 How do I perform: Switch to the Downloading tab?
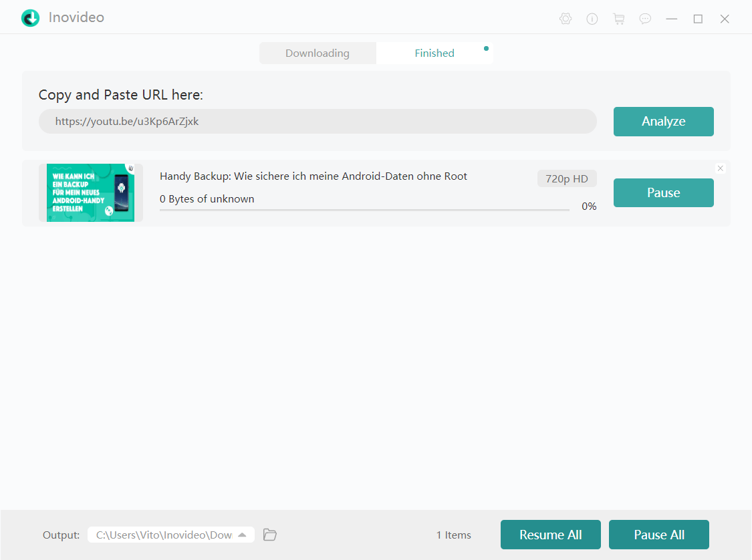318,53
